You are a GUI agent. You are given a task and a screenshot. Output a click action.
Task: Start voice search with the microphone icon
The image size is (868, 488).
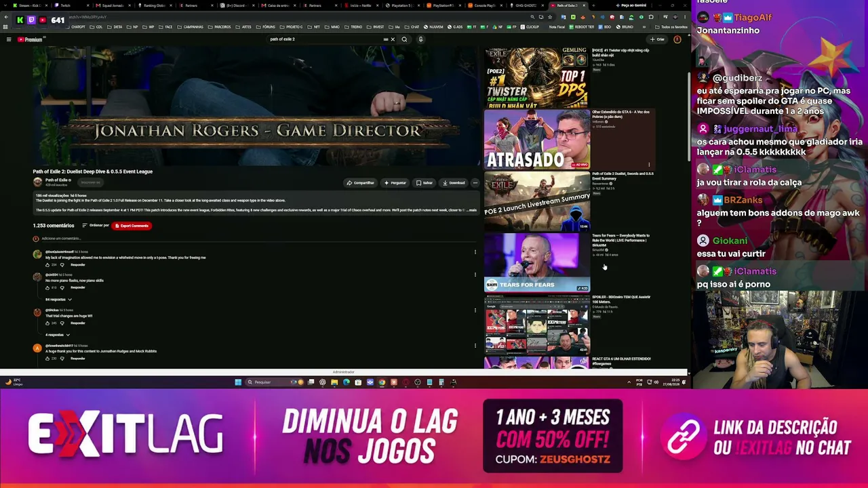420,39
